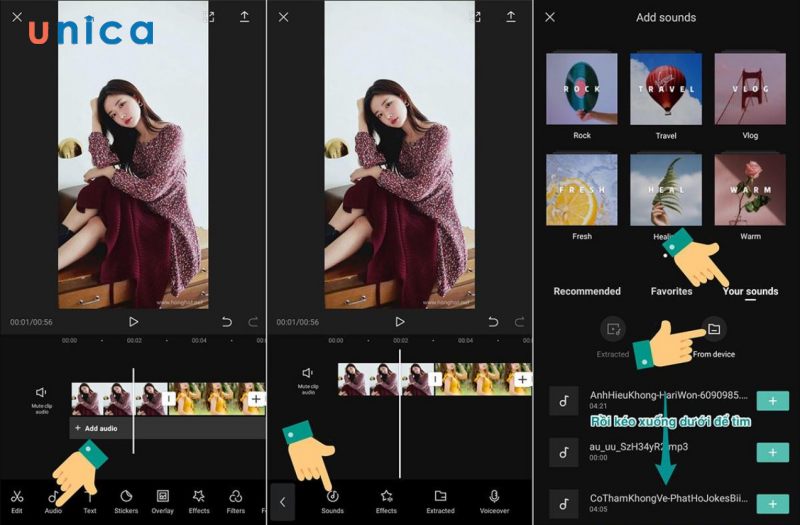Add the CoThamKhongVe-PhatHoJokes track with plus
The height and width of the screenshot is (525, 800).
tap(772, 504)
